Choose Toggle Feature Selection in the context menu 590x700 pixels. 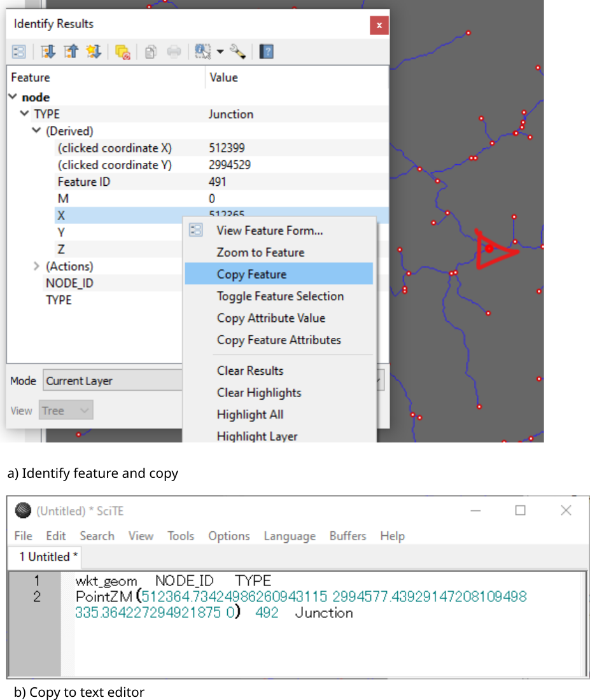(x=280, y=297)
